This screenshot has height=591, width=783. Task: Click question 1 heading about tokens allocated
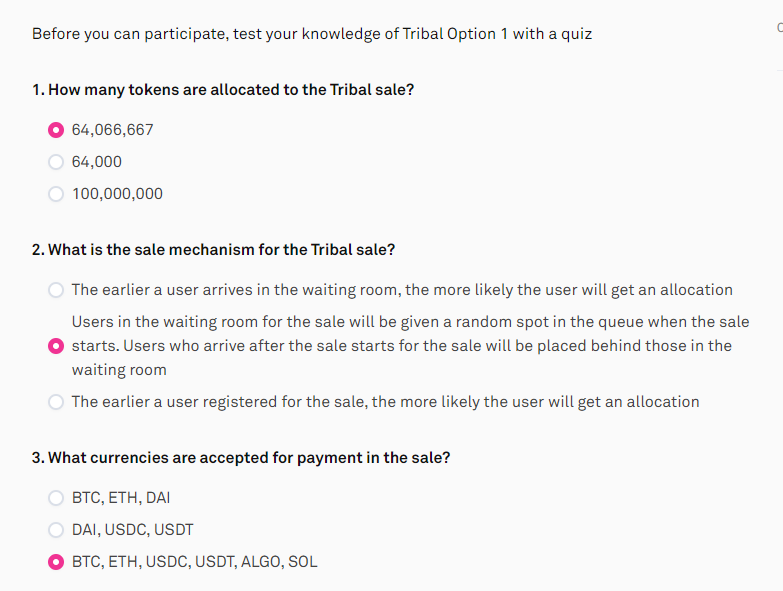tap(223, 90)
